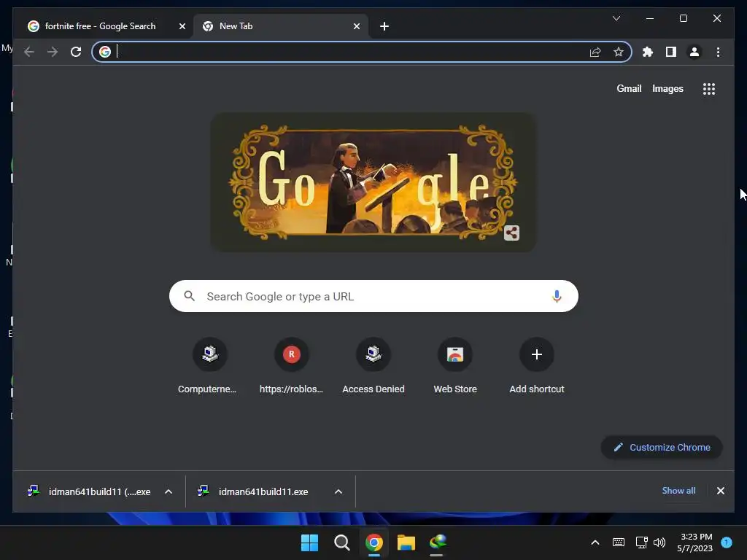747x560 pixels.
Task: Open the tab search dropdown arrow
Action: 616,18
